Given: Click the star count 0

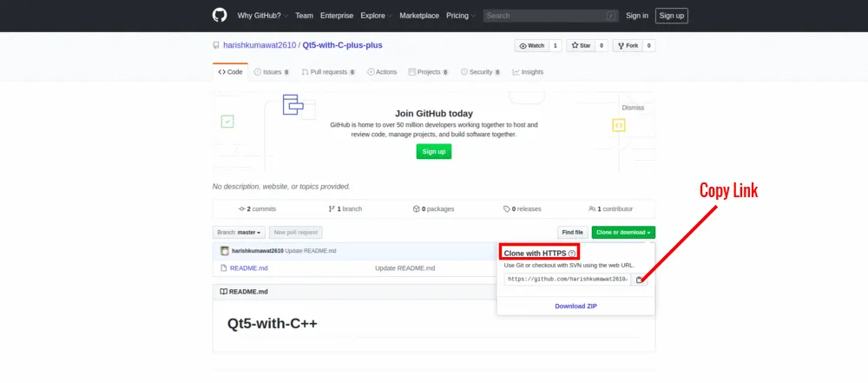Looking at the screenshot, I should [x=602, y=45].
